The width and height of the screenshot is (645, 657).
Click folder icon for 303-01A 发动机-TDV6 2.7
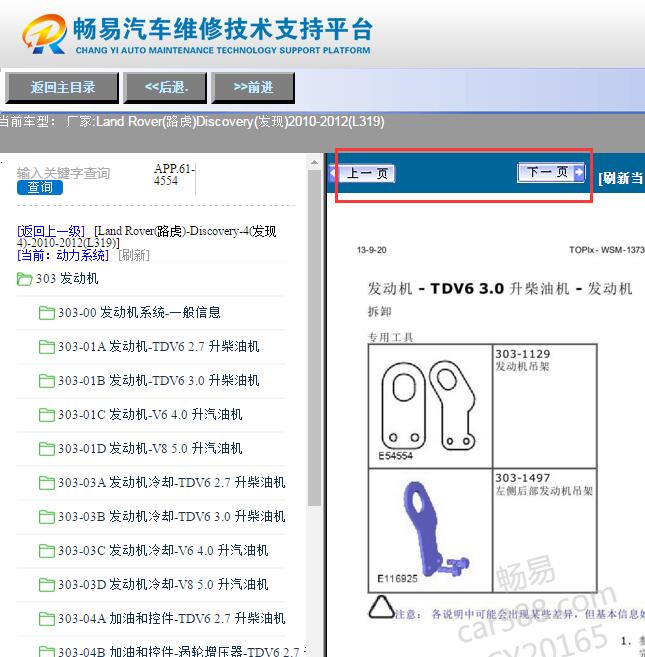(x=47, y=347)
